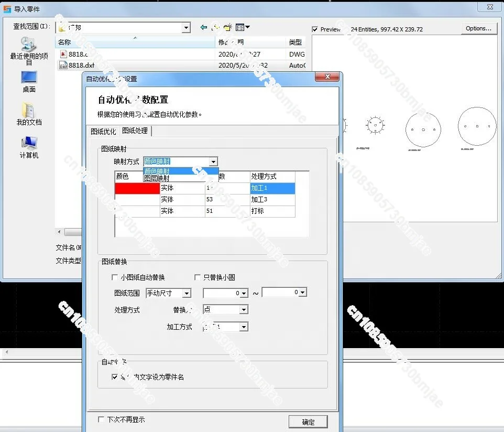Sort files by 类型 column header
Image resolution: width=504 pixels, height=432 pixels.
coord(295,42)
